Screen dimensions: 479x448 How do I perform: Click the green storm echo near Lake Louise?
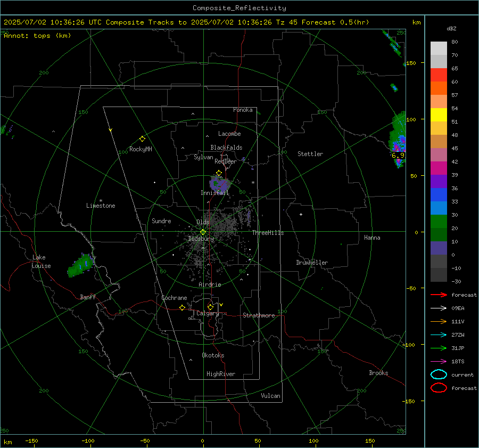[x=81, y=265]
